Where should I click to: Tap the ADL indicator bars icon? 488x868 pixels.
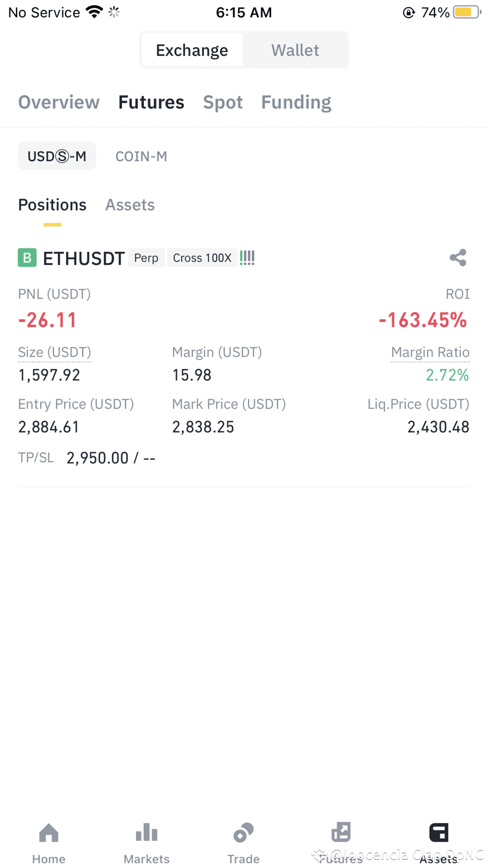247,258
